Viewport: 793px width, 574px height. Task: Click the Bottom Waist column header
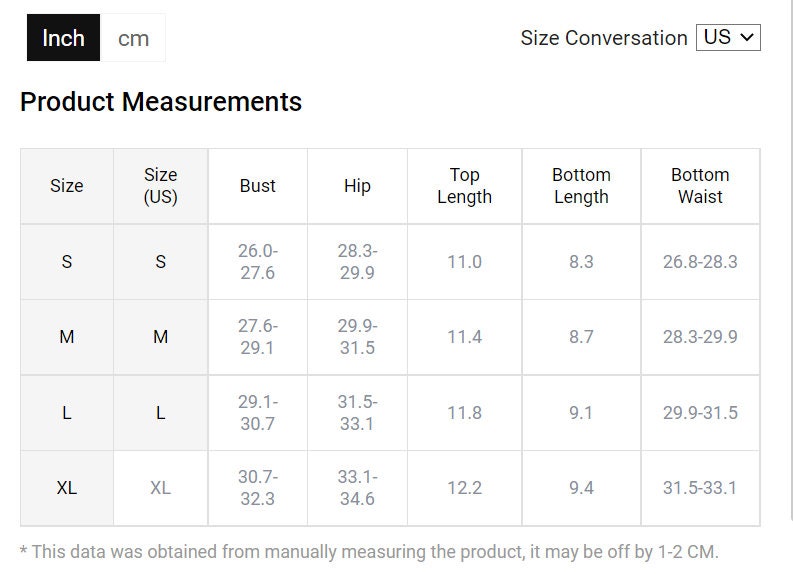click(700, 186)
